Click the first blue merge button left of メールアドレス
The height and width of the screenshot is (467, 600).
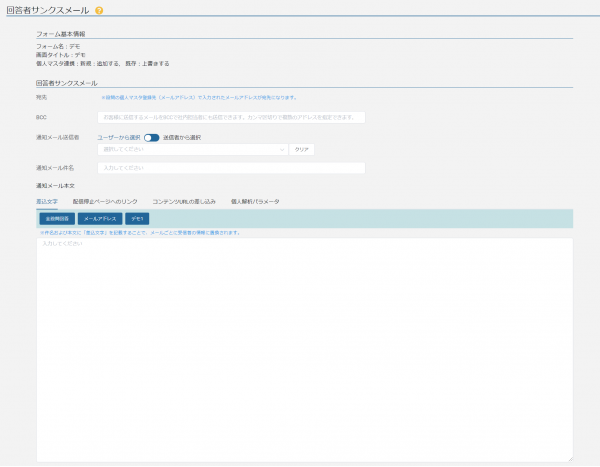(57, 218)
